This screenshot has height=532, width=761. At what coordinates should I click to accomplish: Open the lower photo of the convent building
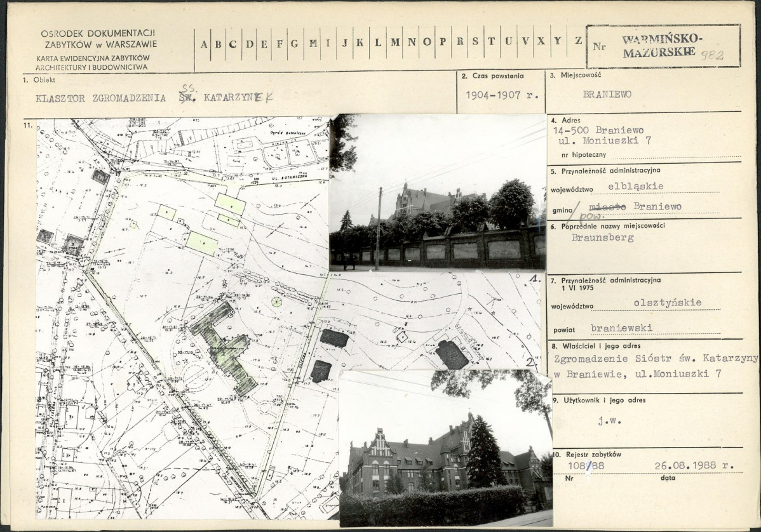coord(445,448)
